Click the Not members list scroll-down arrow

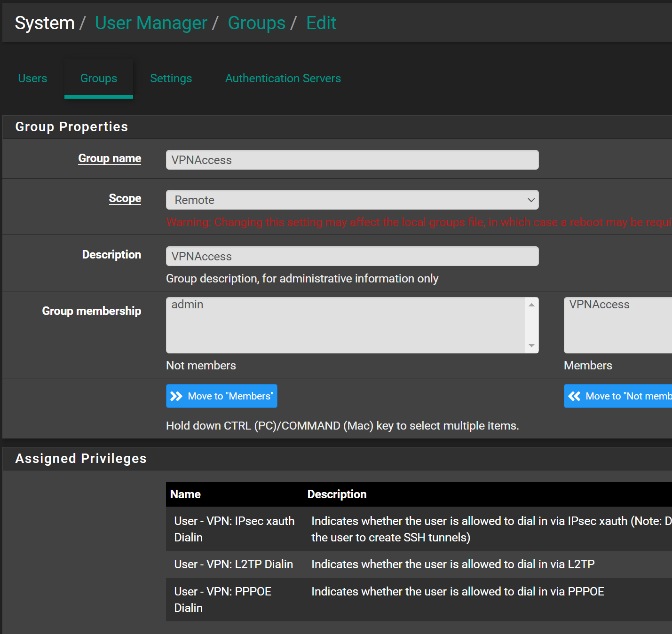click(x=531, y=345)
